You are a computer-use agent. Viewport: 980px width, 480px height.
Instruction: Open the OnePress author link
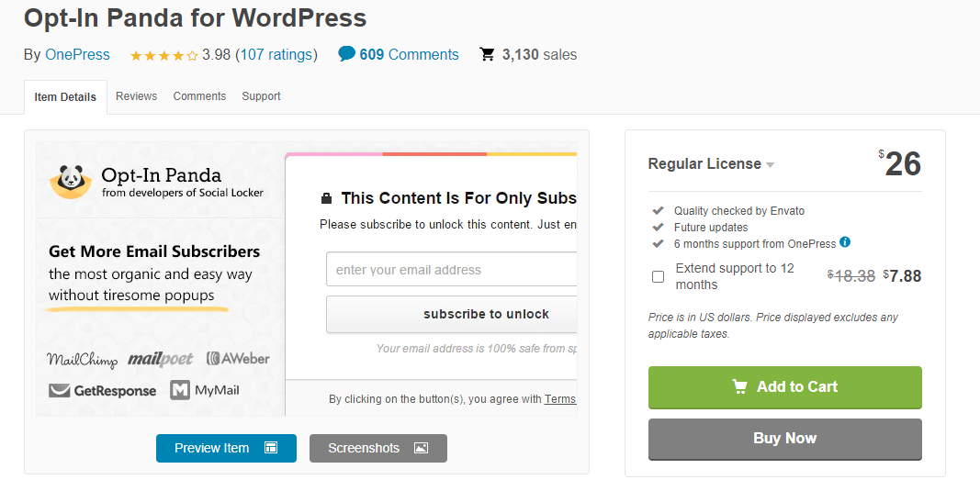[x=77, y=55]
